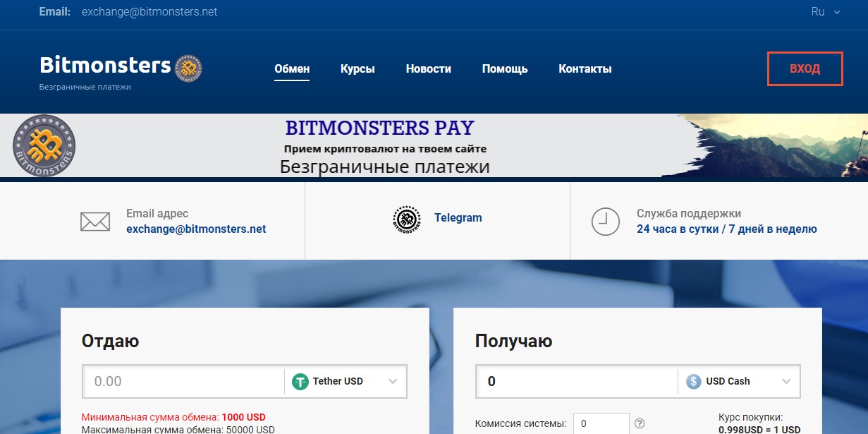This screenshot has height=434, width=868.
Task: Expand the Tether USD currency dropdown
Action: pos(393,382)
